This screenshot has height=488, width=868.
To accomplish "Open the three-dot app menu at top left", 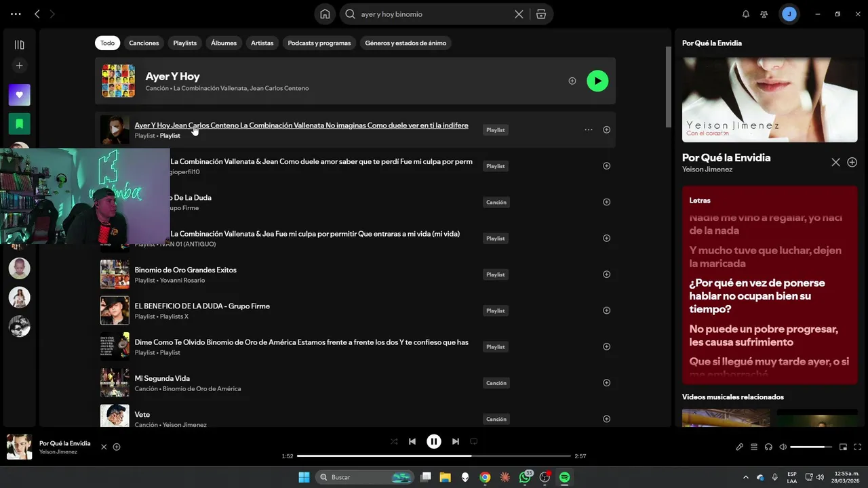I will pos(16,14).
